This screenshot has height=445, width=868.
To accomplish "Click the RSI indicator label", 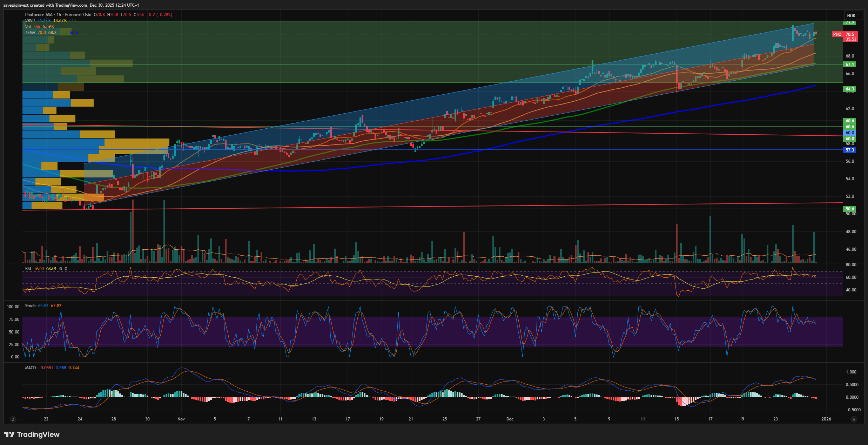I will [28, 269].
